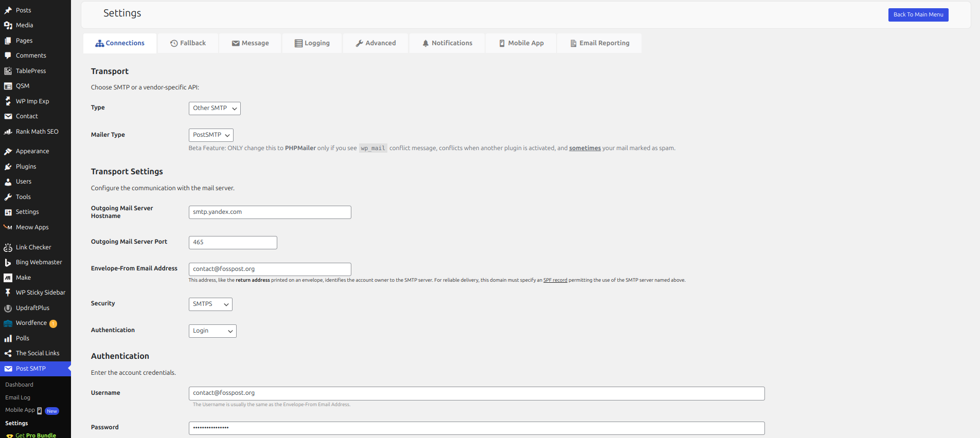Click the Meow Apps icon
980x438 pixels.
[x=8, y=227]
